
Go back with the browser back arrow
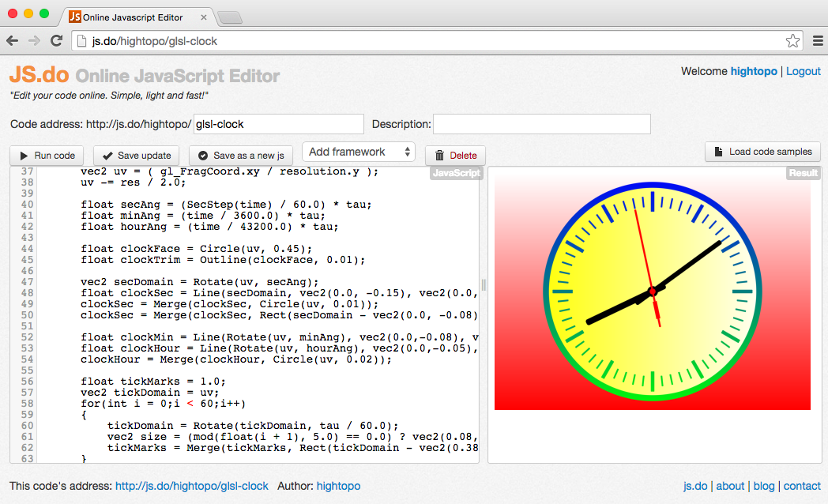[x=12, y=40]
